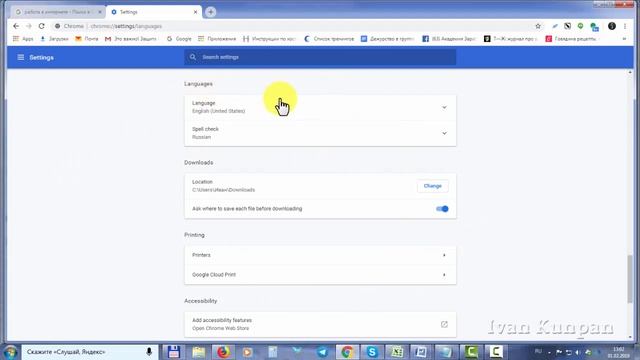Image resolution: width=640 pixels, height=360 pixels.
Task: Open Skype from the taskbar
Action: pyautogui.click(x=371, y=352)
